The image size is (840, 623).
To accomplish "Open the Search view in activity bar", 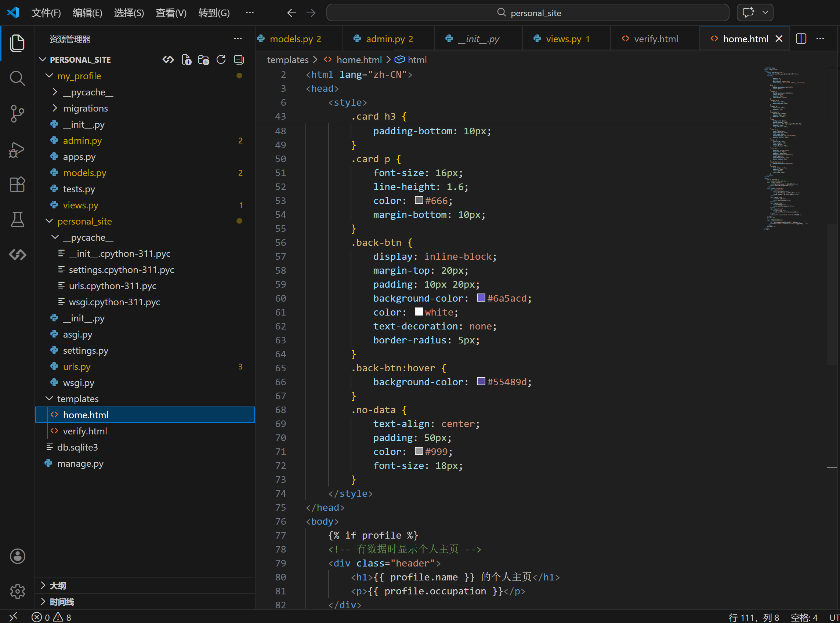I will tap(17, 79).
